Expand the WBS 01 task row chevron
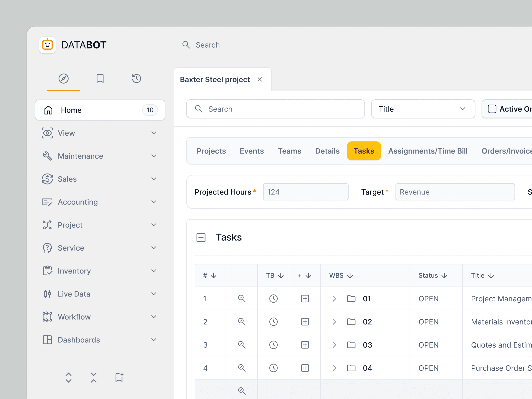The image size is (532, 399). (334, 298)
